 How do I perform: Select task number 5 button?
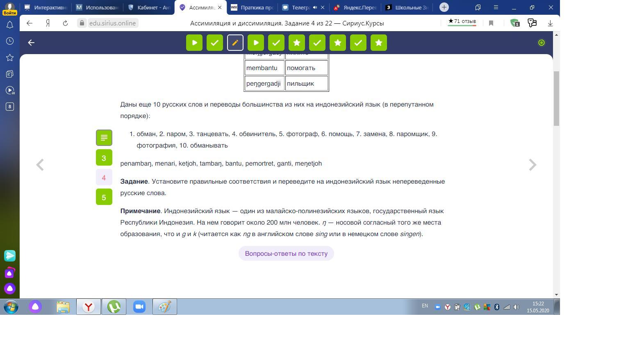(x=104, y=197)
